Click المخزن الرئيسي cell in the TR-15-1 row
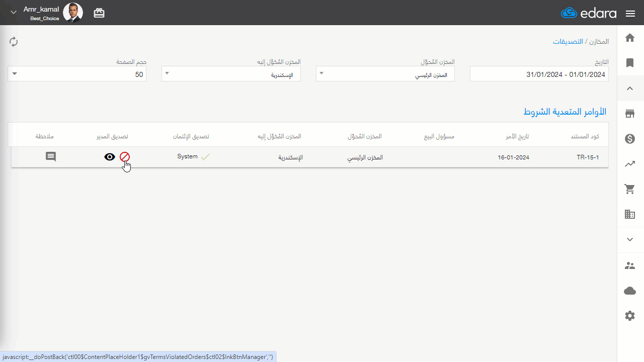 tap(365, 157)
